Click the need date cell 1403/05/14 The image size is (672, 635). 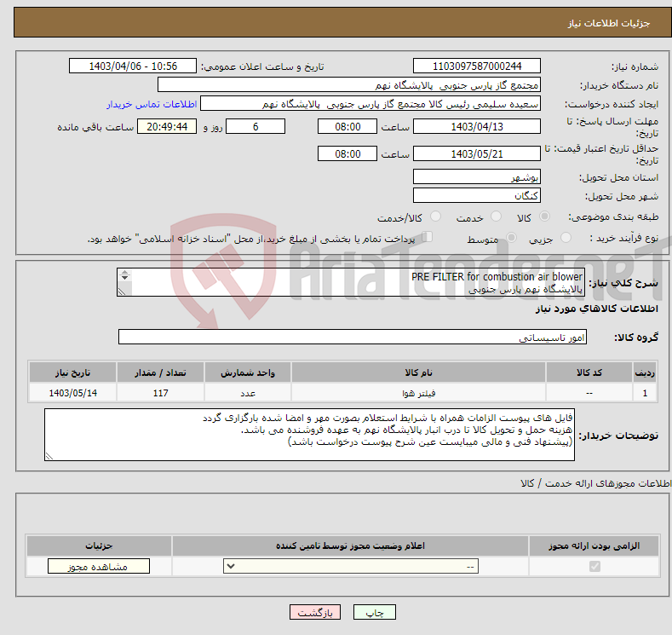click(x=73, y=393)
